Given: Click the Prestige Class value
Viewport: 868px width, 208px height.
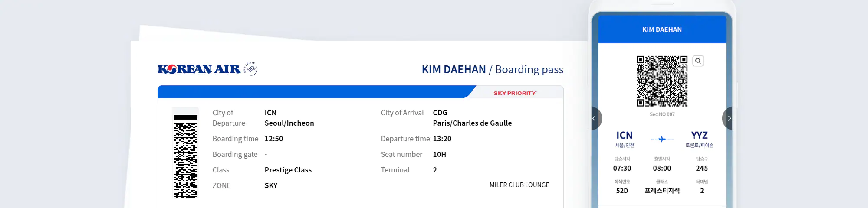Looking at the screenshot, I should coord(288,170).
